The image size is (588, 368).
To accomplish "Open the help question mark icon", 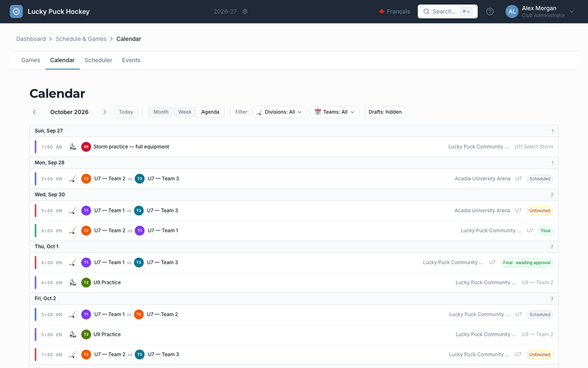I will pyautogui.click(x=490, y=11).
